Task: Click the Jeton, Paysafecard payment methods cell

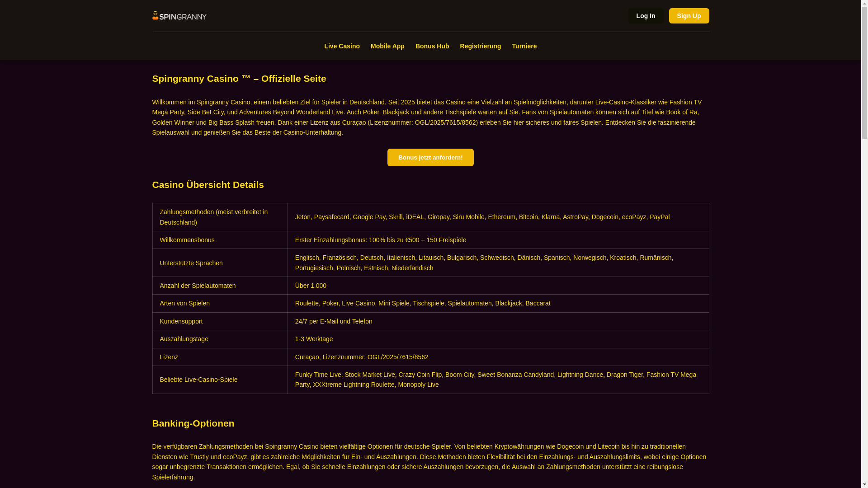Action: [x=498, y=217]
